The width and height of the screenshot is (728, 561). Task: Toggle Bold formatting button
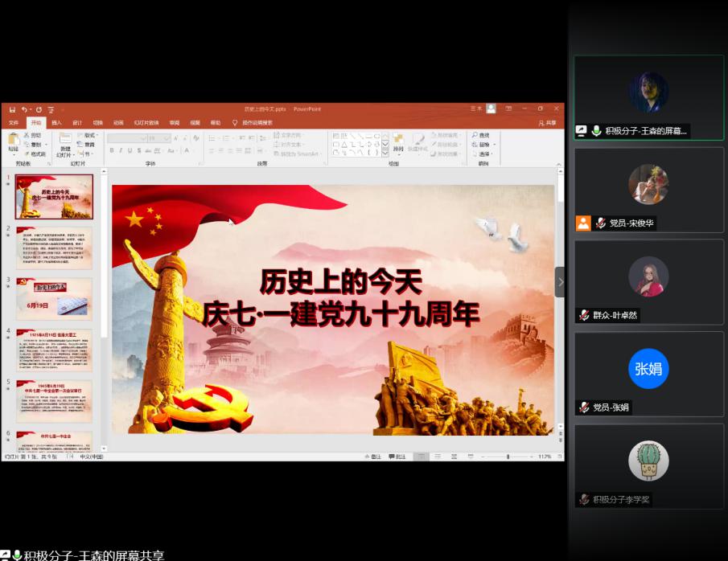(x=112, y=150)
